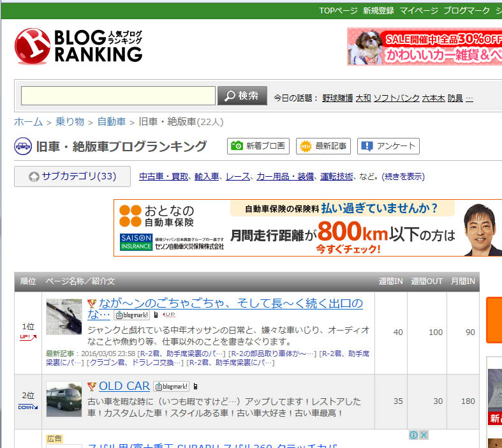Click the 自動車 breadcrumb link
This screenshot has height=448, width=502.
(111, 122)
